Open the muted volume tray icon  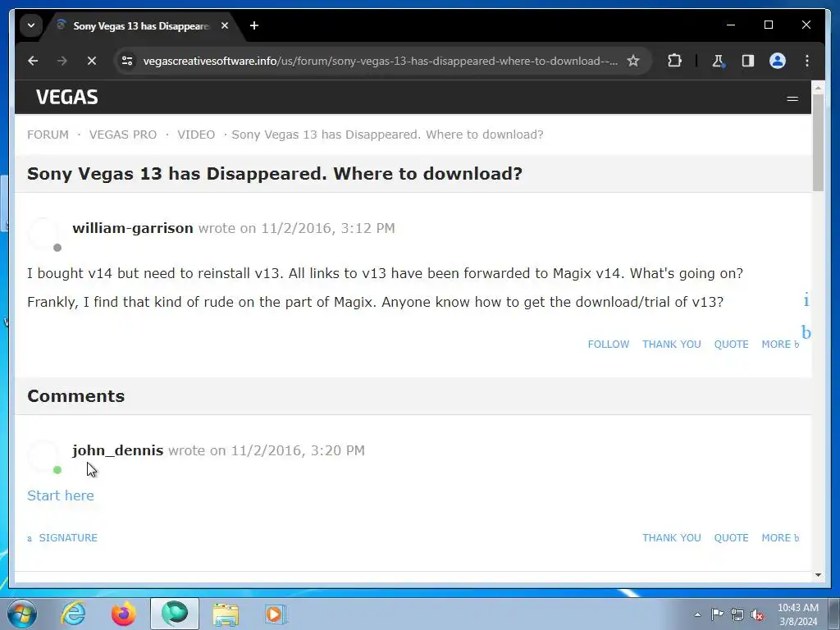757,615
